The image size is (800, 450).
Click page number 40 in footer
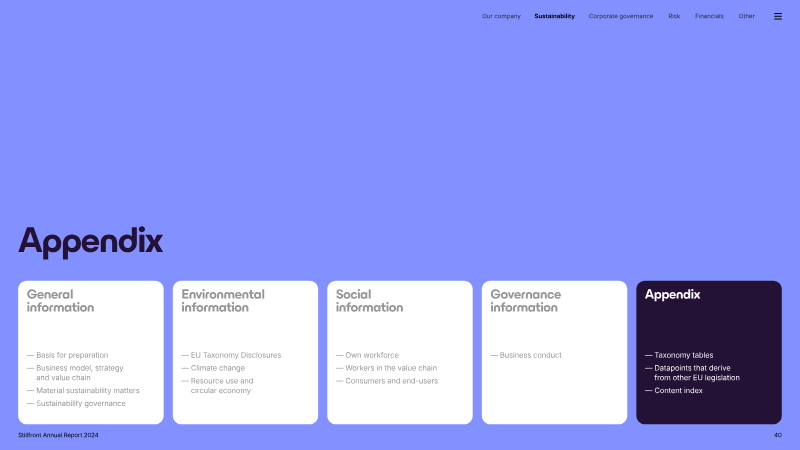(778, 435)
